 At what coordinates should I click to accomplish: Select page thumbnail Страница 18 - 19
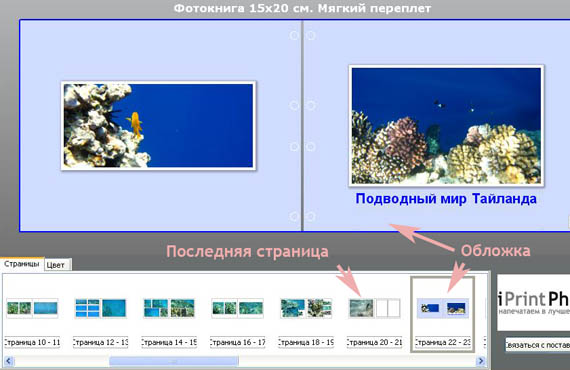coord(306,308)
